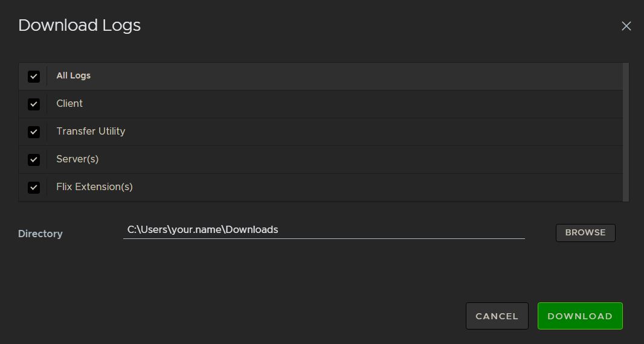
Task: Select the Server(s) row label
Action: (x=77, y=159)
